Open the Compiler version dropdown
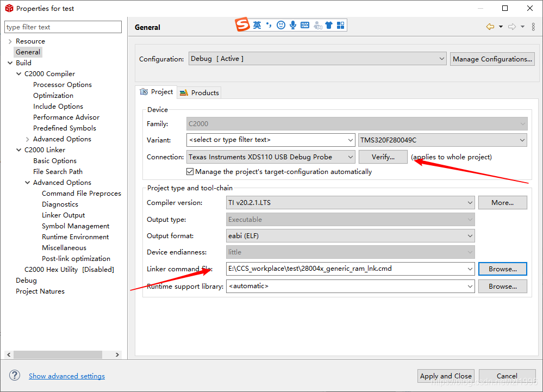543x392 pixels. [x=351, y=203]
